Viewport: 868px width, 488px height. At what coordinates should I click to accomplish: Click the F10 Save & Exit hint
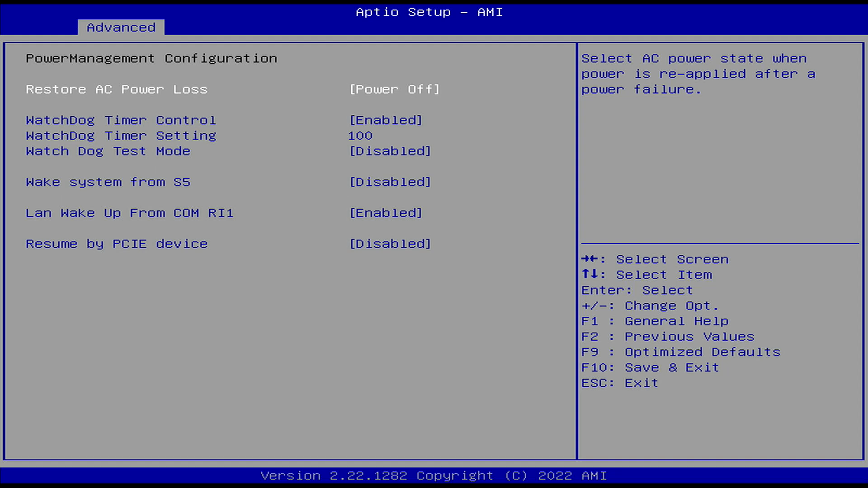[x=650, y=367]
